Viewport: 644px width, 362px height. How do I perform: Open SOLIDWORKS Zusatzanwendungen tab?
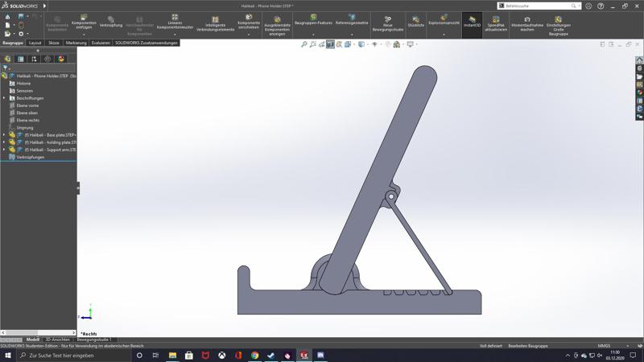click(x=147, y=43)
